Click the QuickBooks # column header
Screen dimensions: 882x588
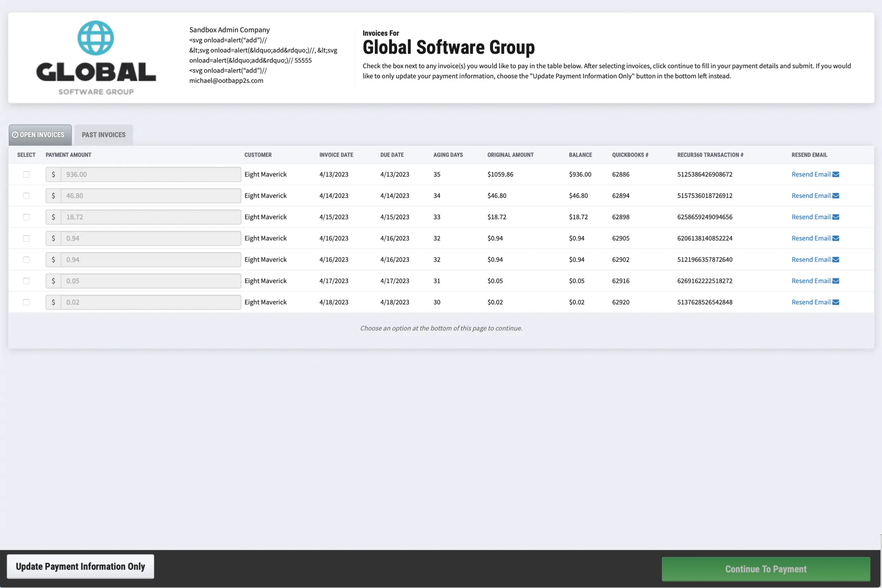point(630,155)
